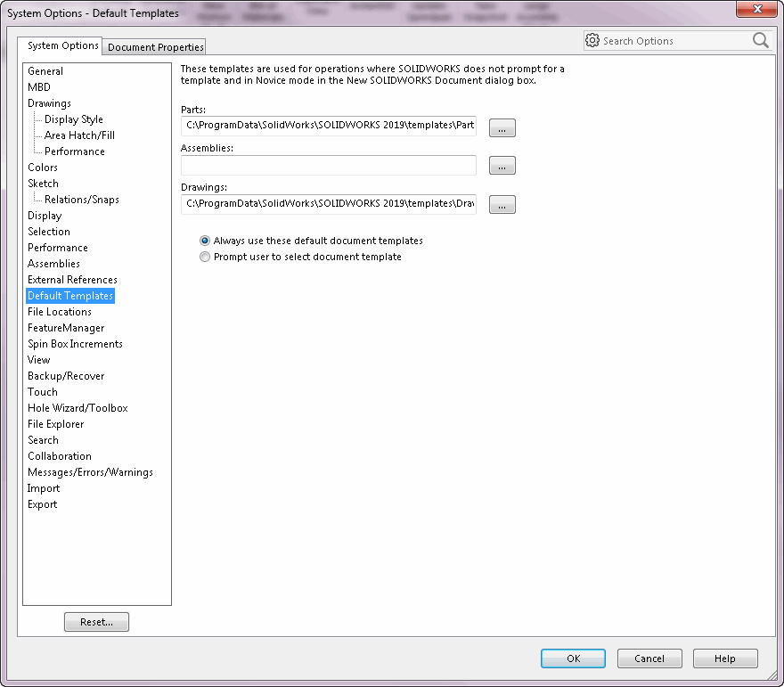
Task: Select Import in the options tree
Action: [x=44, y=488]
